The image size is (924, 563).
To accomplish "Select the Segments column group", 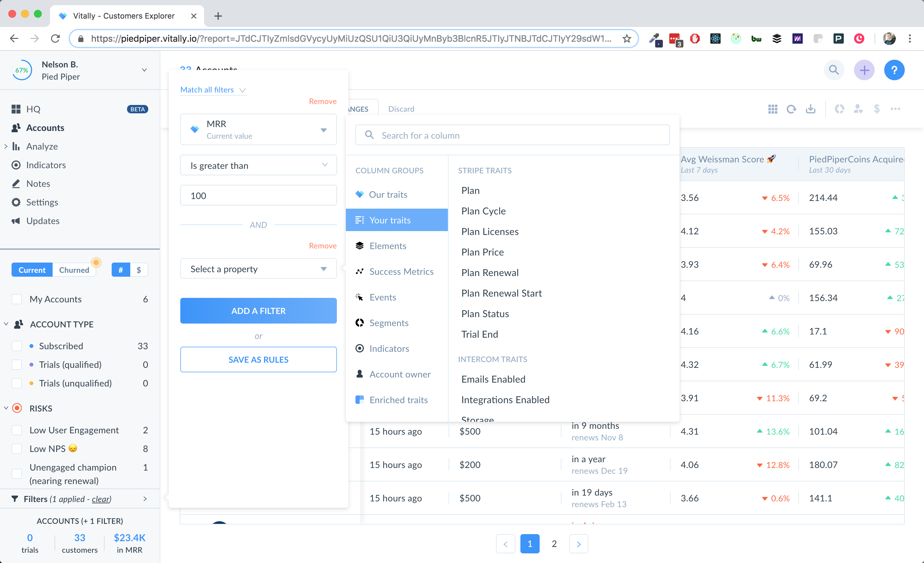I will [397, 323].
